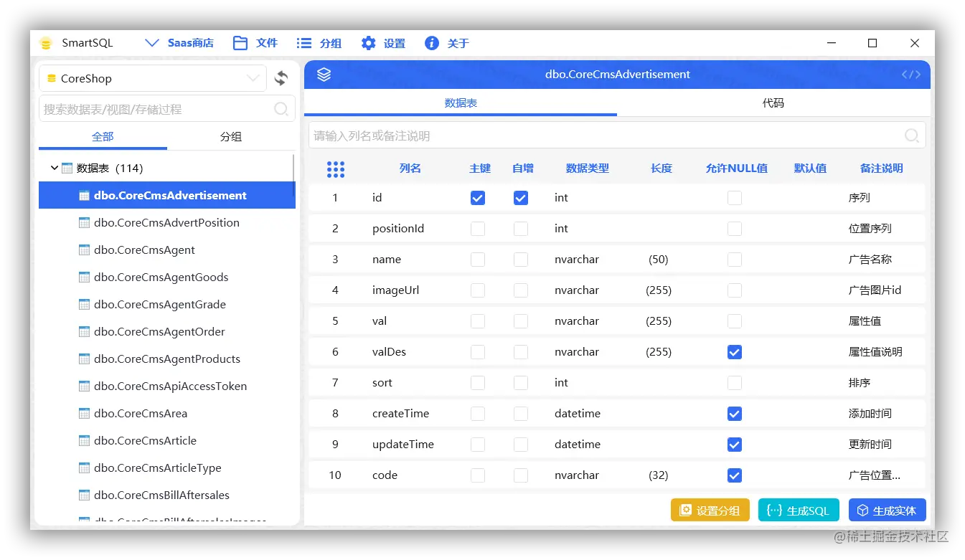Click the 设置分组 button
This screenshot has width=965, height=560.
[710, 511]
